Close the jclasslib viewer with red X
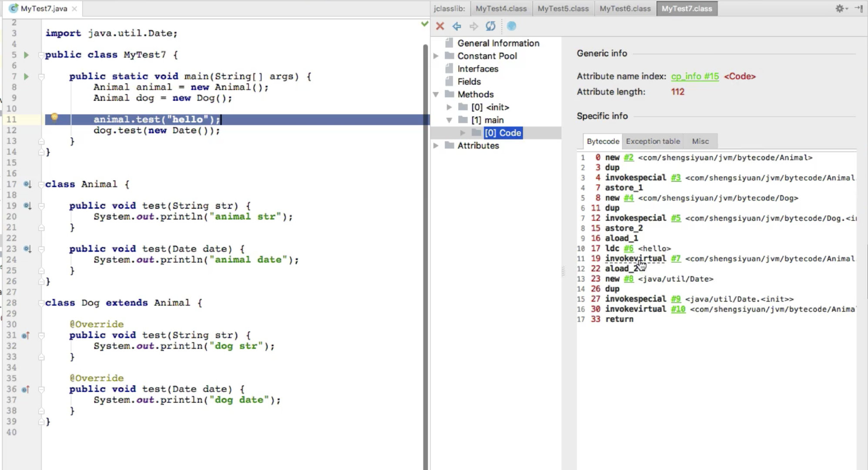 pyautogui.click(x=440, y=26)
